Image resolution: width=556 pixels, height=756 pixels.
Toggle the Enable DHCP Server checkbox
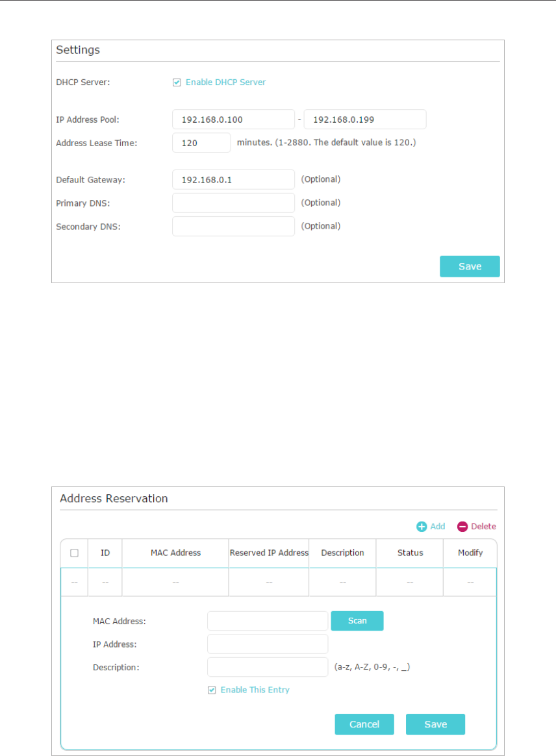click(177, 82)
